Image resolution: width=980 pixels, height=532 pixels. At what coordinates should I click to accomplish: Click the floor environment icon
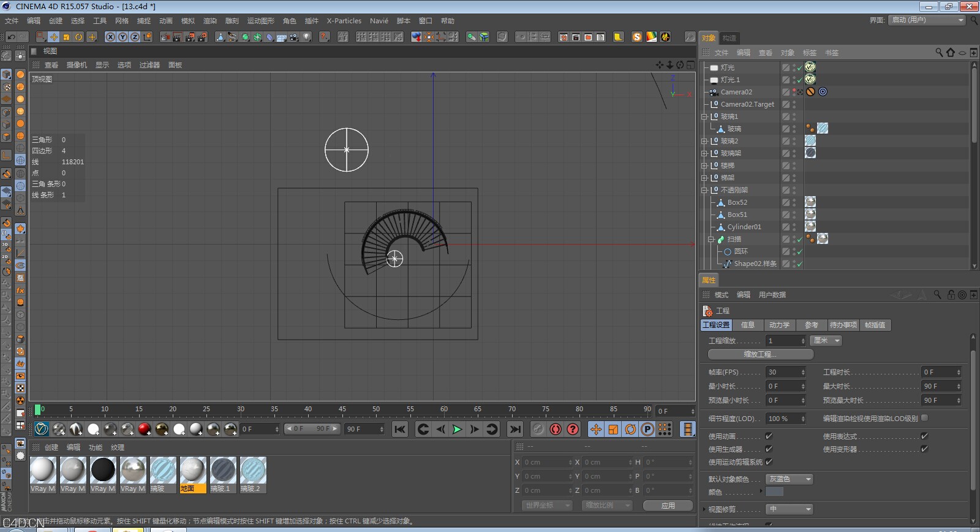pyautogui.click(x=282, y=37)
